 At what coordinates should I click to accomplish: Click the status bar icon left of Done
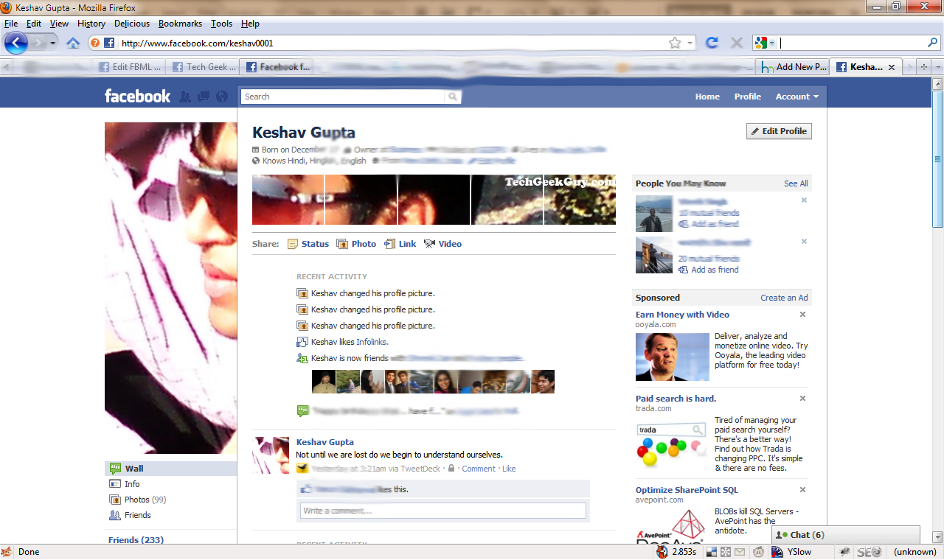tap(7, 552)
